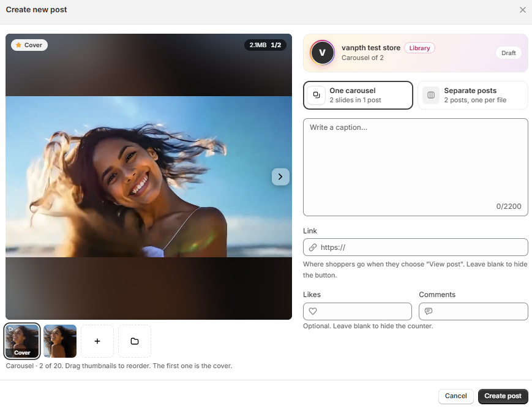Image resolution: width=532 pixels, height=411 pixels.
Task: Click into the Link https:// field
Action: click(x=416, y=247)
